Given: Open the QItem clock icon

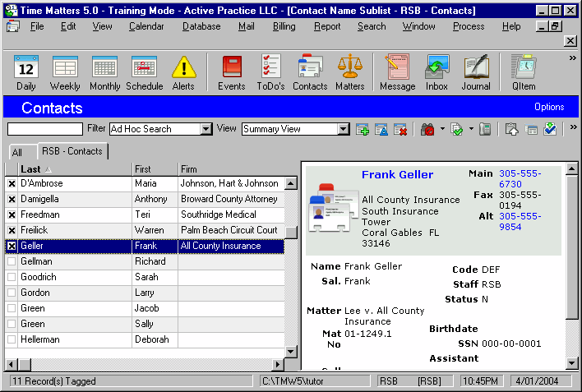Looking at the screenshot, I should point(524,73).
